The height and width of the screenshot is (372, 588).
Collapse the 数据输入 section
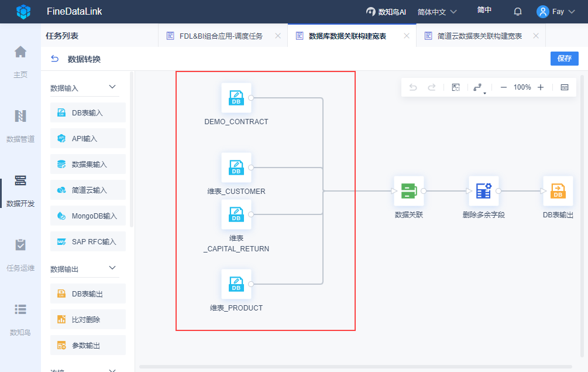coord(112,87)
